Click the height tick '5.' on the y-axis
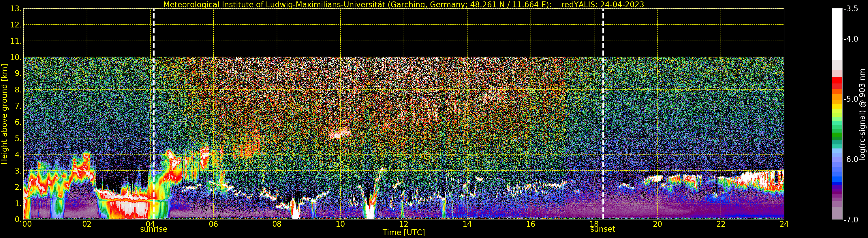 tap(18, 138)
